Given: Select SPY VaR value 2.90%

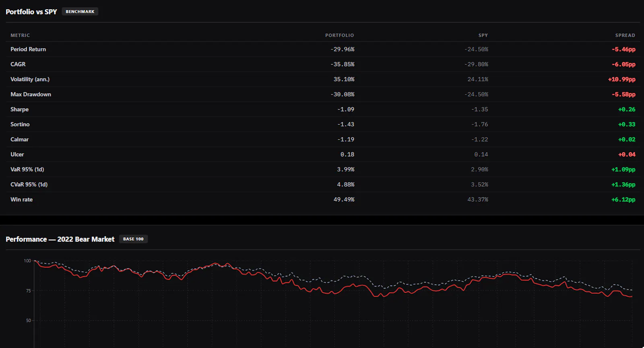Looking at the screenshot, I should pos(479,169).
